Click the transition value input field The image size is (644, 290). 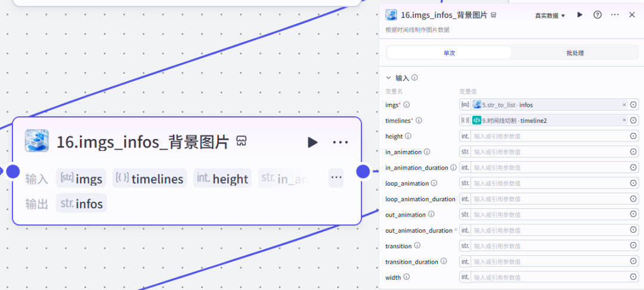coord(550,246)
